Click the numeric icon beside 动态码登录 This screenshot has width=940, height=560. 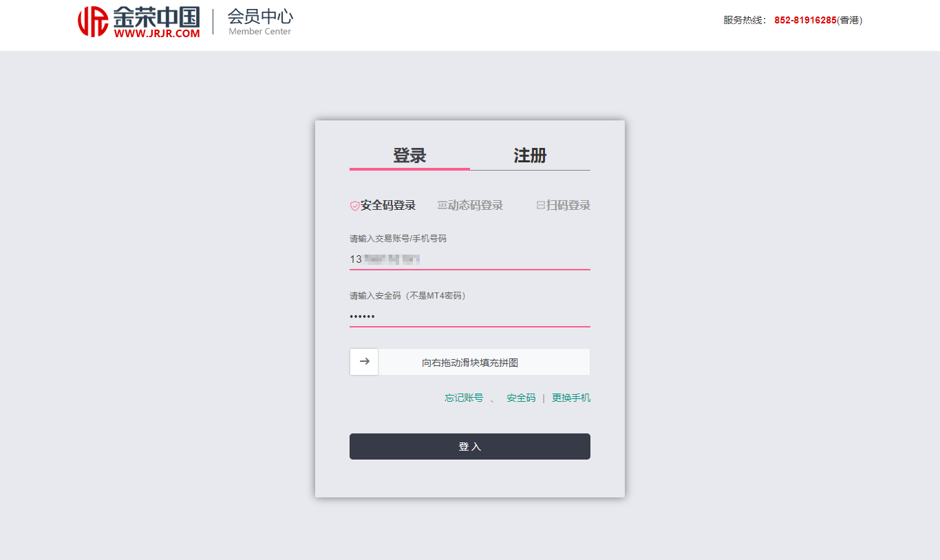(442, 205)
